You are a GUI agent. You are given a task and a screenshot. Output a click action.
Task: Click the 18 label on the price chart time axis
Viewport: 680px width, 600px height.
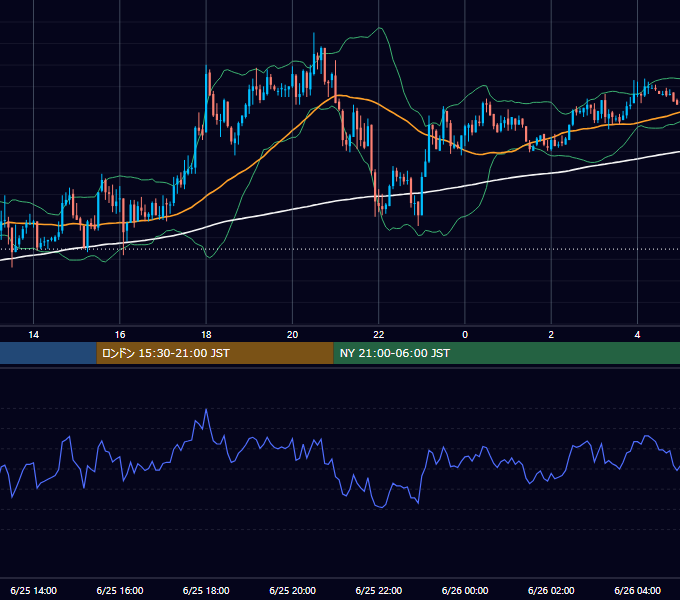pos(206,335)
